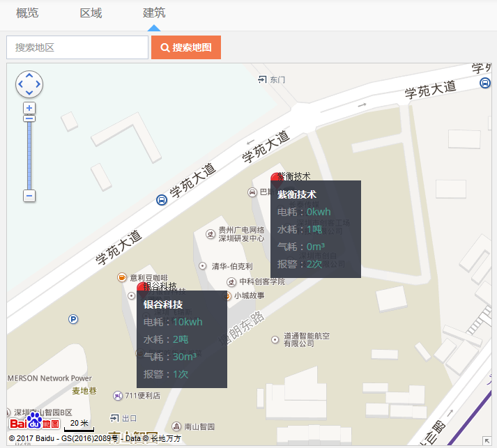Viewport: 497px width, 448px height.
Task: Select the 建筑 tab
Action: coord(154,13)
